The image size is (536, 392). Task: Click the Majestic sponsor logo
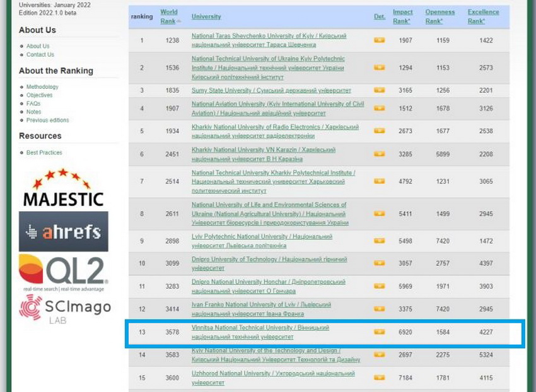click(x=63, y=188)
